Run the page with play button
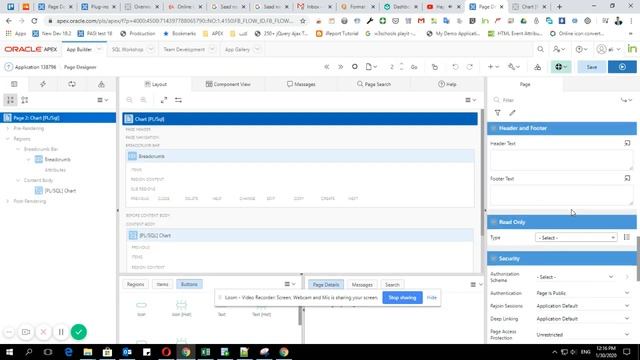Screen dimensions: 640x360 point(622,67)
